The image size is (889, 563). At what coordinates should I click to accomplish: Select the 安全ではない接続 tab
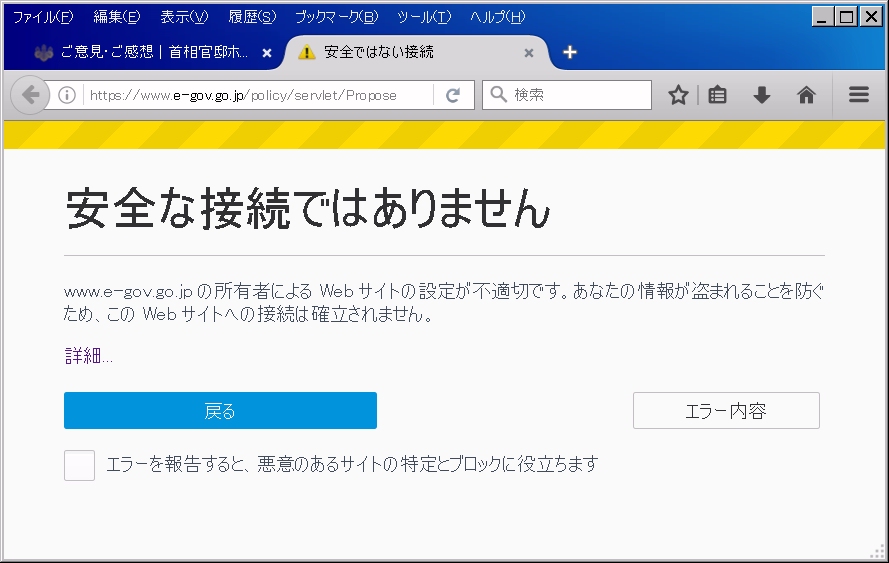pyautogui.click(x=415, y=52)
